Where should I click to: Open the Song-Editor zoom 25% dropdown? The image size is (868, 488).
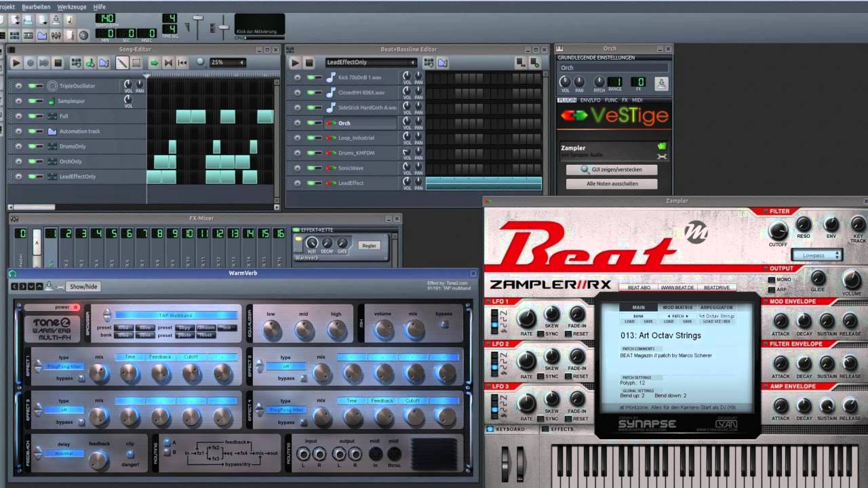(x=227, y=62)
